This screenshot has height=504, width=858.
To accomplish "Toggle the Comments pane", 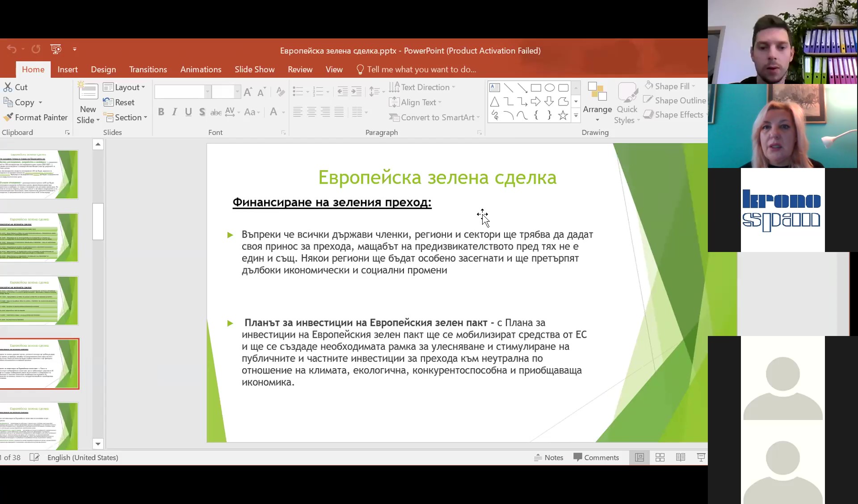I will (x=596, y=458).
